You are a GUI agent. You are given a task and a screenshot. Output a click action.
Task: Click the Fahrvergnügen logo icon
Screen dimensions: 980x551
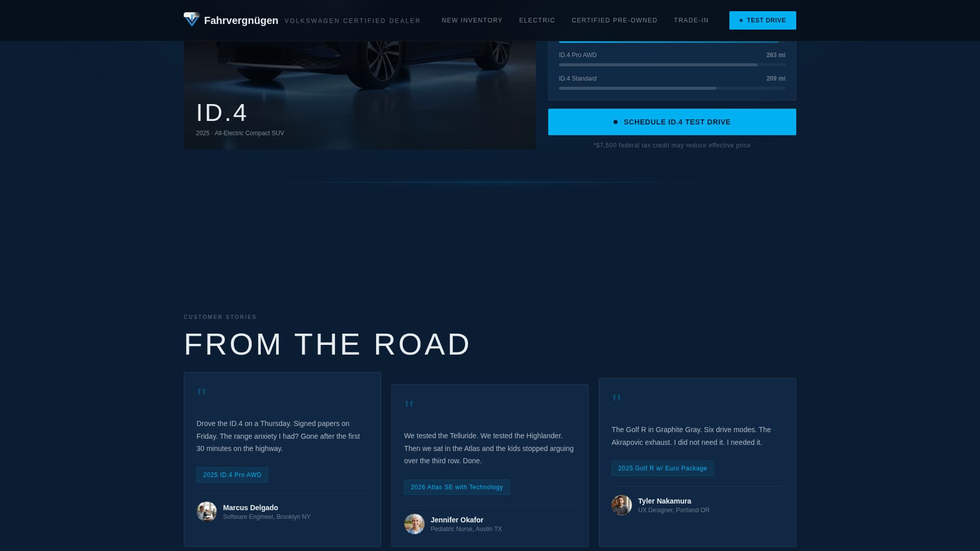coord(191,19)
